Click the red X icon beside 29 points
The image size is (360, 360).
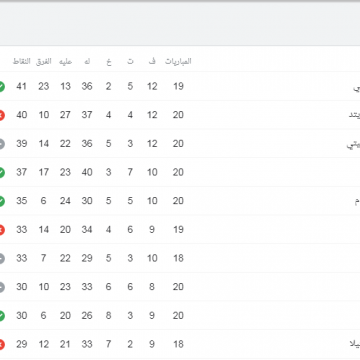tap(1, 345)
